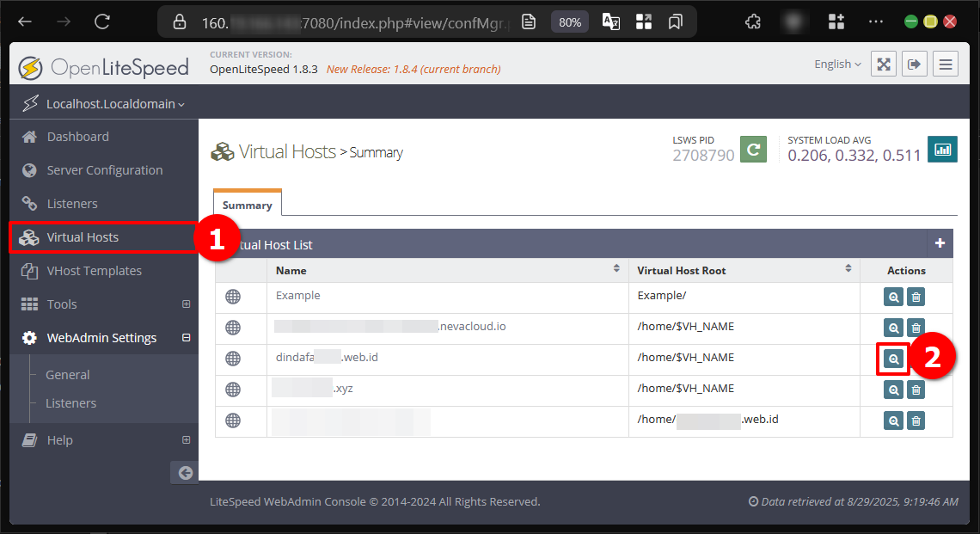This screenshot has height=534, width=980.
Task: Expand the Help menu section
Action: coord(186,440)
